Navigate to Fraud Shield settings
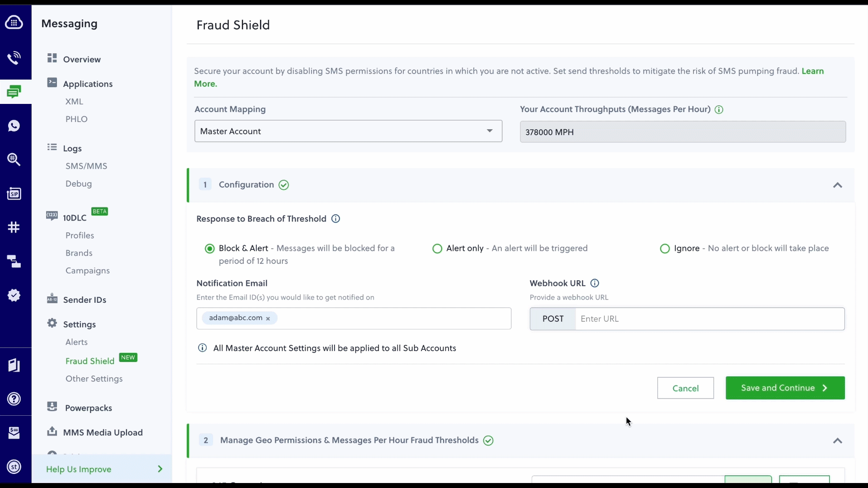The width and height of the screenshot is (868, 488). (90, 361)
